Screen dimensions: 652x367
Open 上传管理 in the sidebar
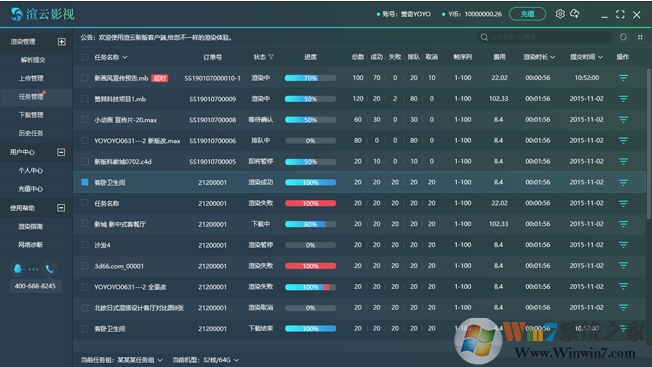31,78
